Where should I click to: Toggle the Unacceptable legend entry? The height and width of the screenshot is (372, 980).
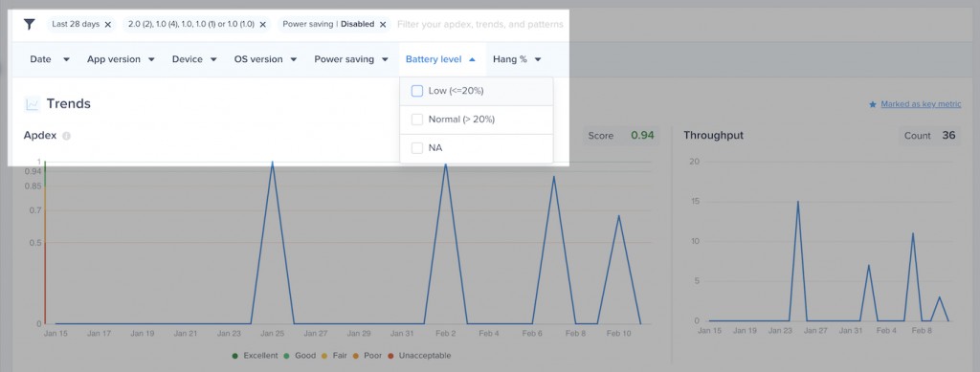[x=419, y=356]
